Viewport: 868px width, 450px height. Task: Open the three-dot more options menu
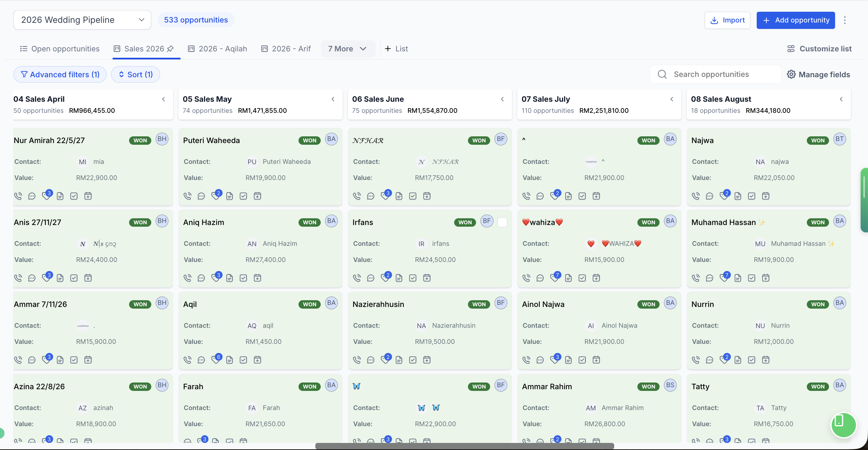click(845, 20)
